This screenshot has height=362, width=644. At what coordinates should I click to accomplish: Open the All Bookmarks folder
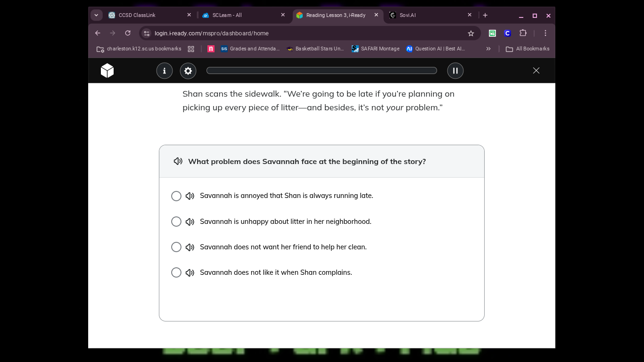pyautogui.click(x=528, y=49)
